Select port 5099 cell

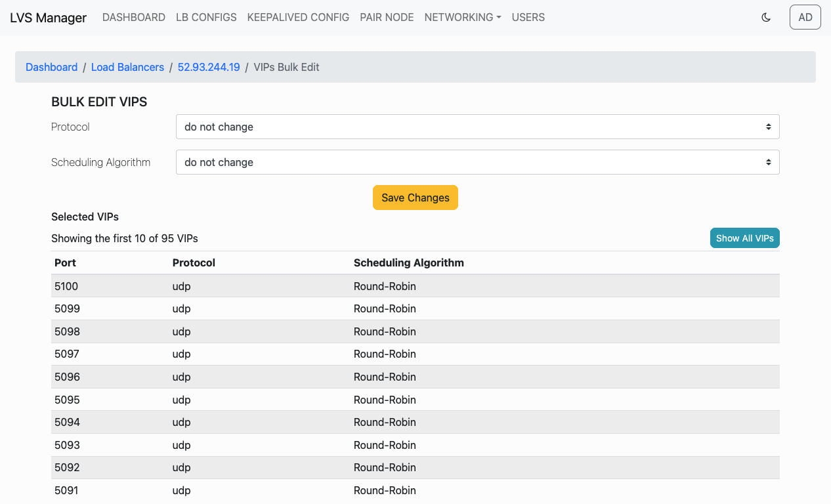110,308
